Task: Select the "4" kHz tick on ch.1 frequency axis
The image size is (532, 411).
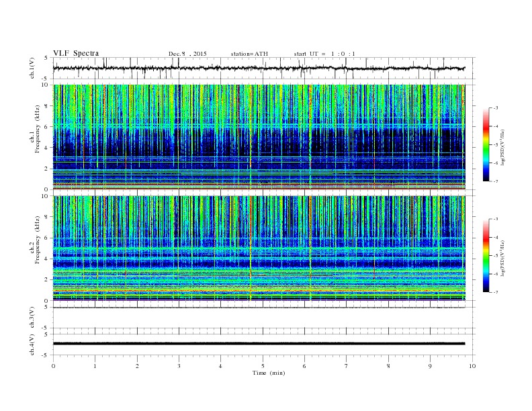Action: click(x=46, y=148)
